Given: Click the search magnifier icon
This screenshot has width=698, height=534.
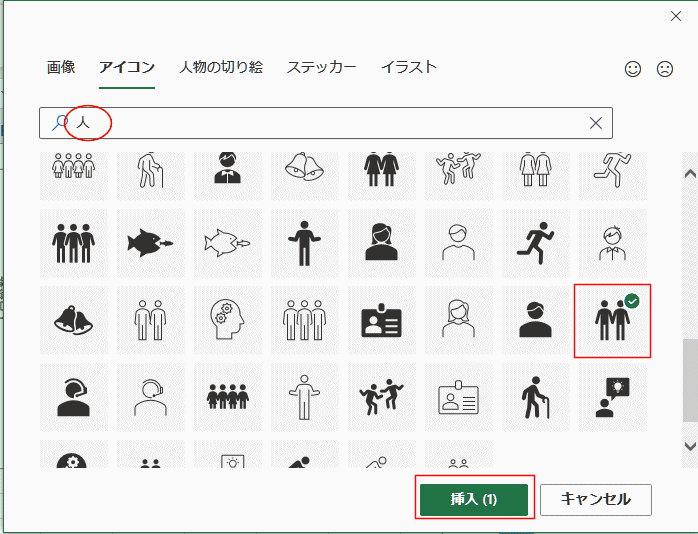Looking at the screenshot, I should [60, 122].
